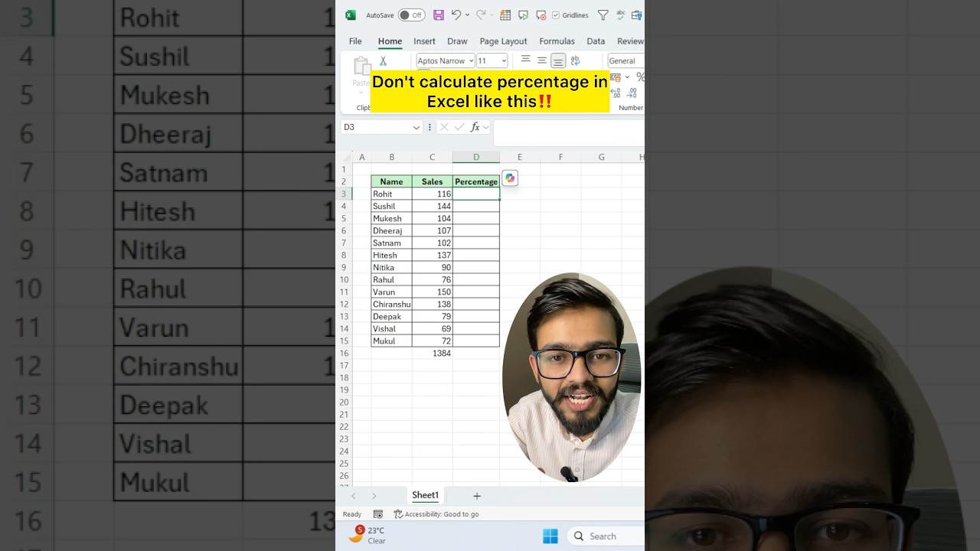The height and width of the screenshot is (551, 980).
Task: Select the cell containing Rohit
Action: pyautogui.click(x=391, y=194)
